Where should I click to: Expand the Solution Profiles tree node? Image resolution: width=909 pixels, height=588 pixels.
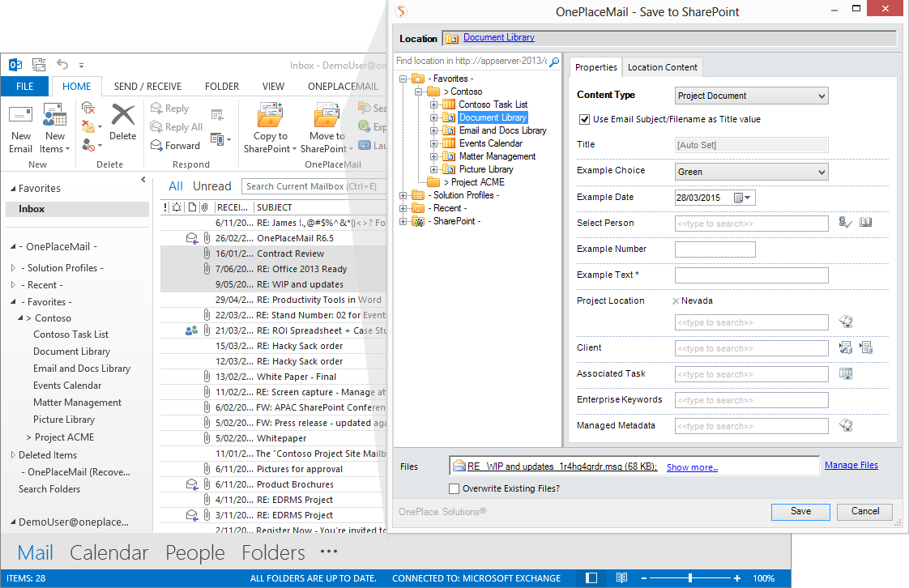click(x=403, y=195)
